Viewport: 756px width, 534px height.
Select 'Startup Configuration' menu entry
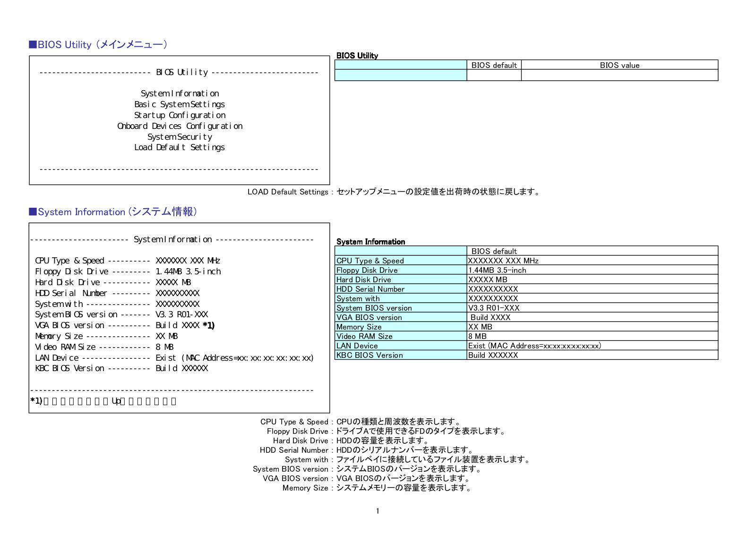tap(180, 115)
